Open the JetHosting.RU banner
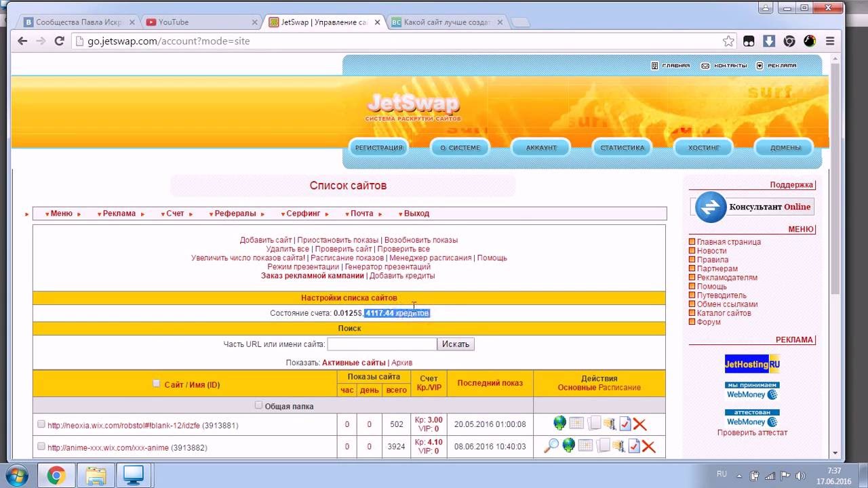 tap(752, 364)
